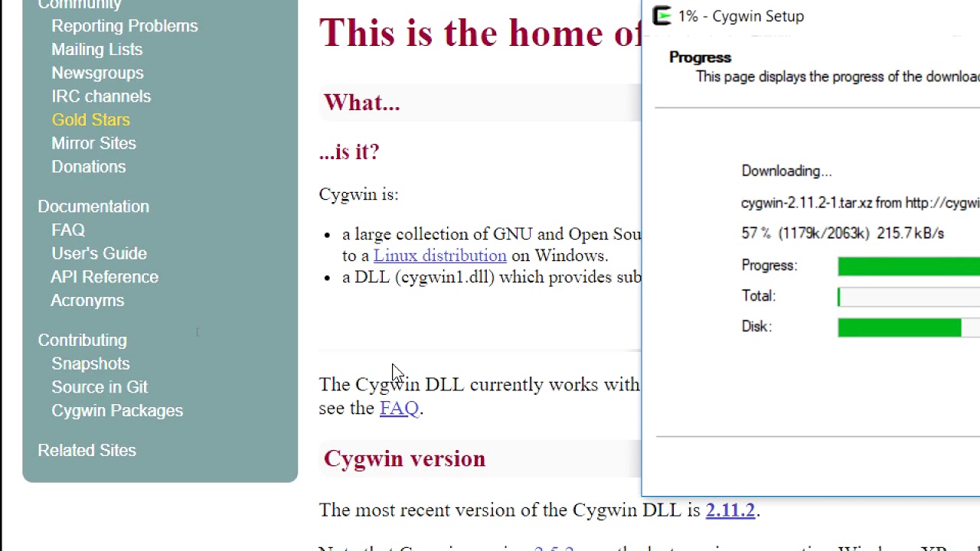The width and height of the screenshot is (980, 551).
Task: Click the Progress download bar in Setup
Action: click(x=909, y=266)
